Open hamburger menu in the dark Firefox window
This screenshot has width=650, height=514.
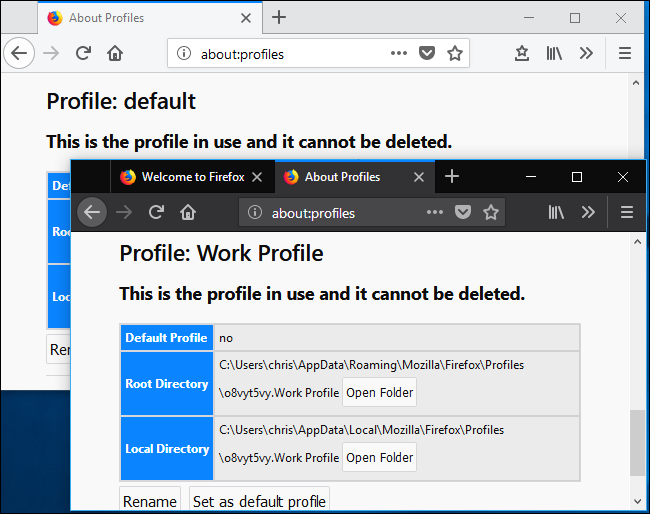(627, 212)
